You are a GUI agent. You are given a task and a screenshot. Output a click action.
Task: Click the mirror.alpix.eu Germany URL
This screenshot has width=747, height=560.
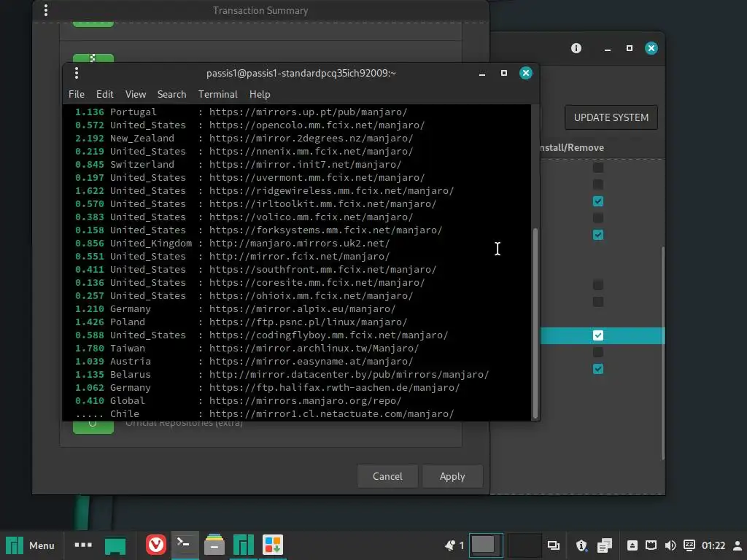click(302, 309)
